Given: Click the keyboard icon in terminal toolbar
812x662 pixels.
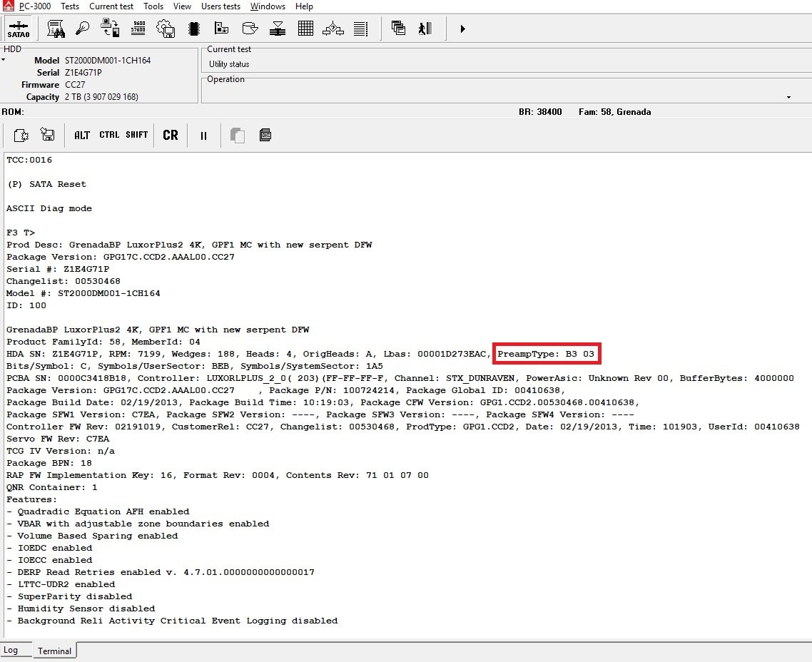Looking at the screenshot, I should coord(265,135).
